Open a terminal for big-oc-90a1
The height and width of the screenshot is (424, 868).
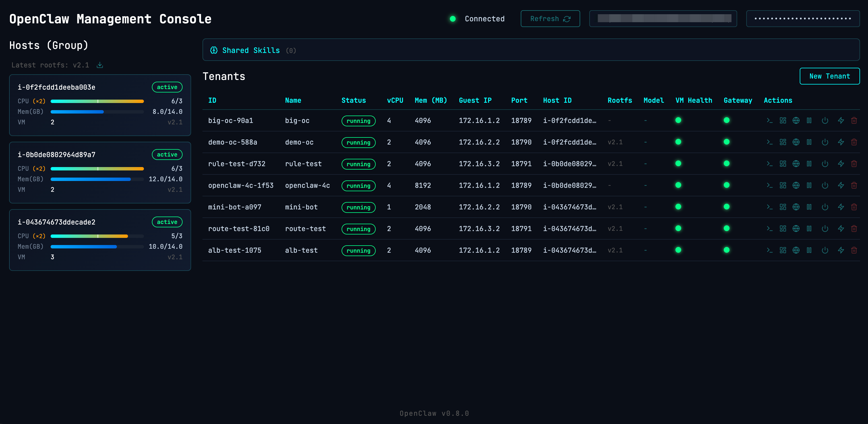(x=770, y=120)
